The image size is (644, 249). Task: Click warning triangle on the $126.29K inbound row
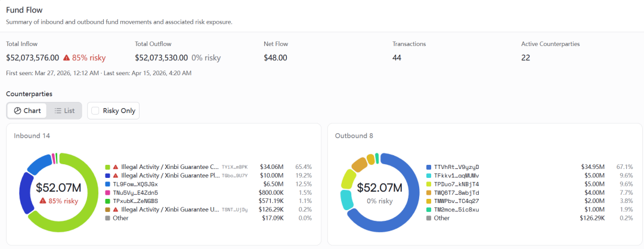pyautogui.click(x=116, y=210)
